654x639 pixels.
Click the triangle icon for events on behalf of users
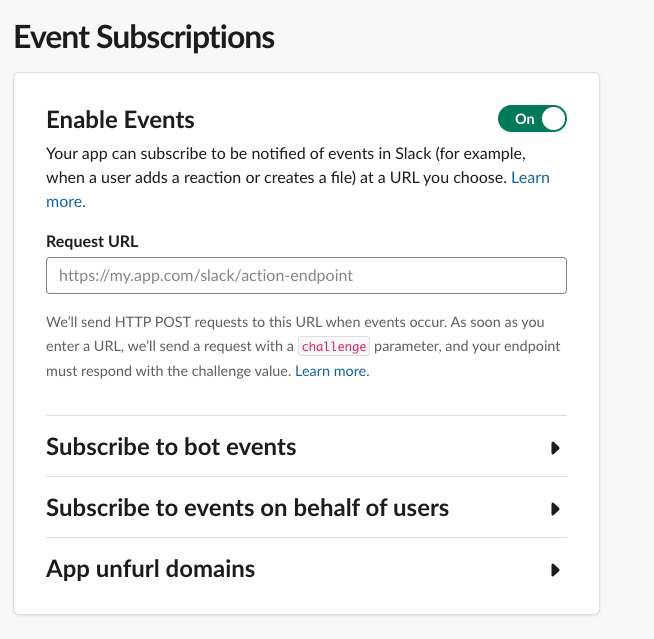tap(555, 509)
